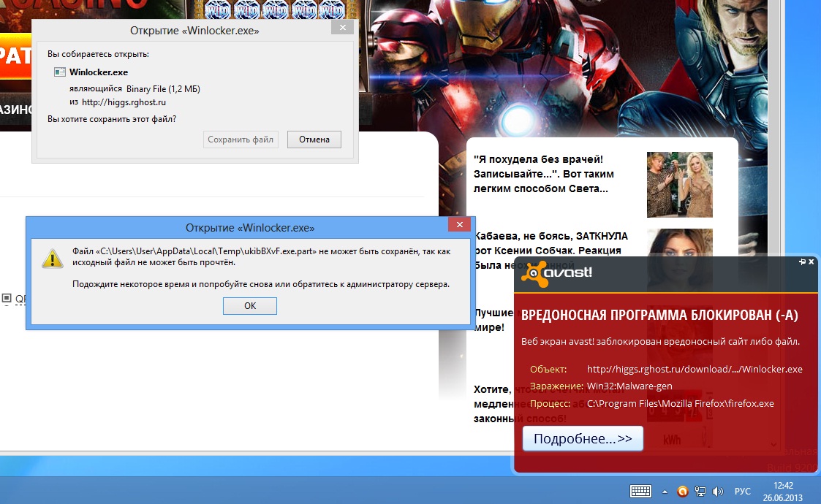Click OK in the file save error dialog
The width and height of the screenshot is (821, 504).
[x=250, y=305]
